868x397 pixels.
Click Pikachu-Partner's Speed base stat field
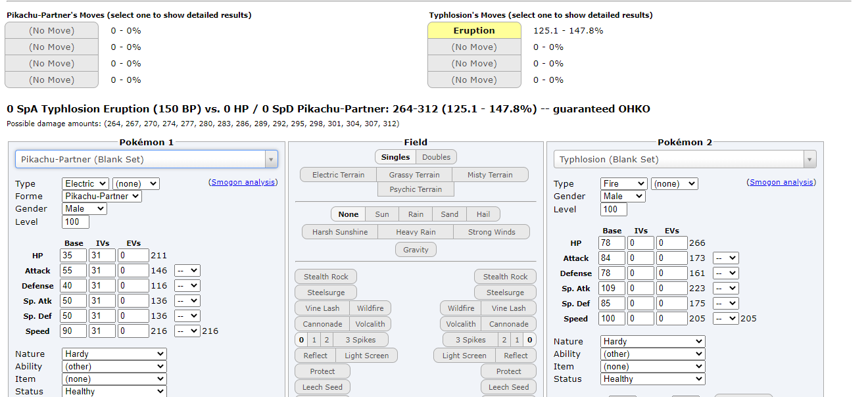point(74,331)
